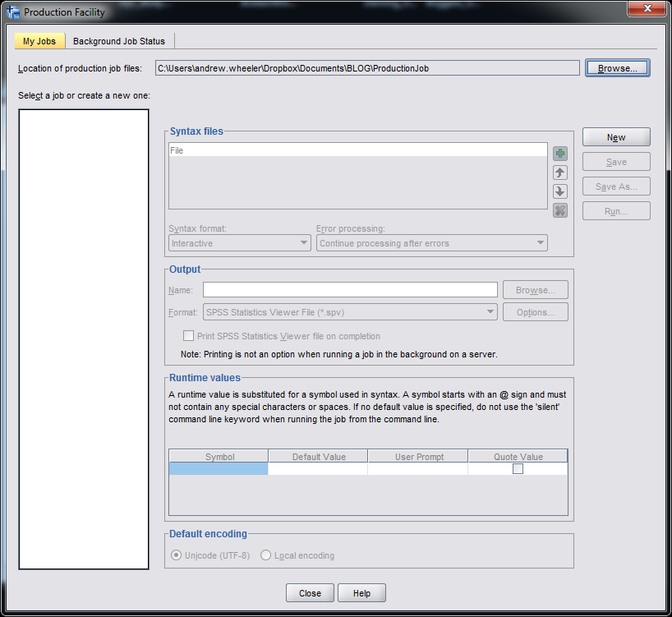This screenshot has width=672, height=617.
Task: Select Local encoding radio button
Action: tap(265, 555)
